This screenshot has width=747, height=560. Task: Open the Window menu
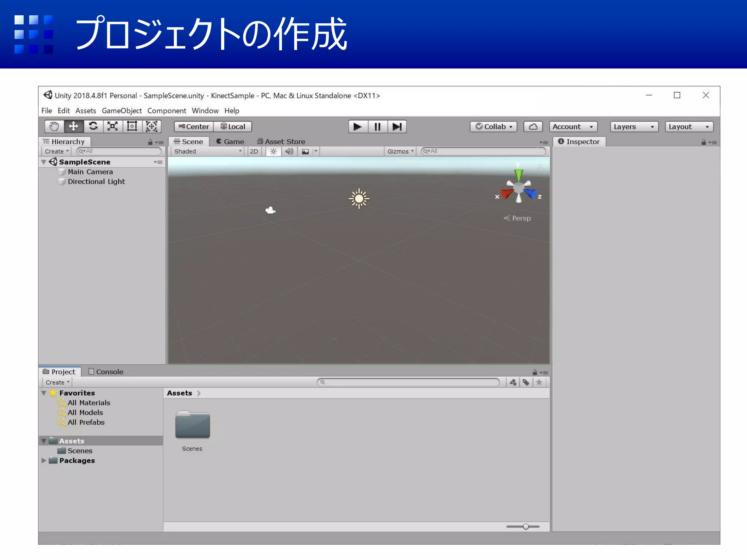(x=205, y=110)
